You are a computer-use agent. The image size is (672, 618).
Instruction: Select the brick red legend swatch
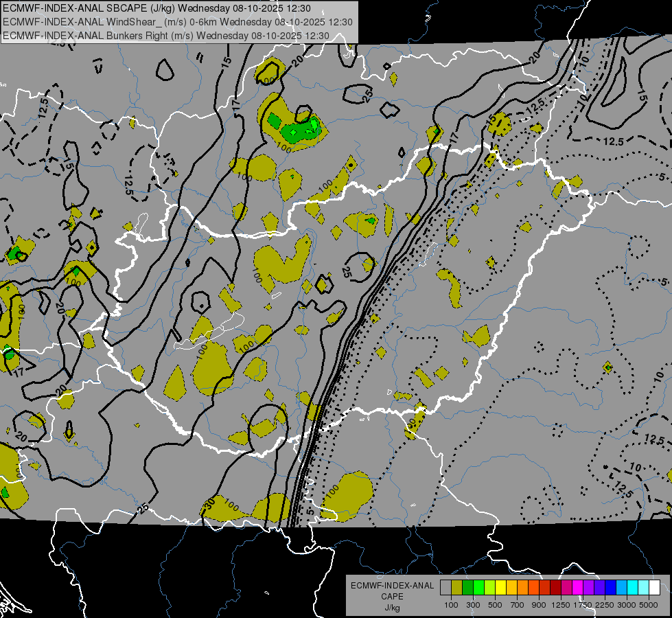click(x=545, y=588)
